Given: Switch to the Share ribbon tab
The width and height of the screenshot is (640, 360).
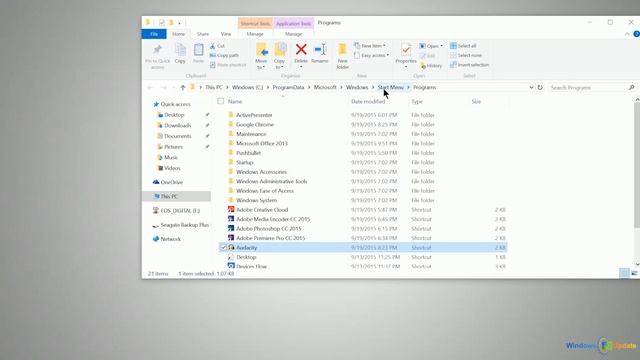Looking at the screenshot, I should [203, 34].
